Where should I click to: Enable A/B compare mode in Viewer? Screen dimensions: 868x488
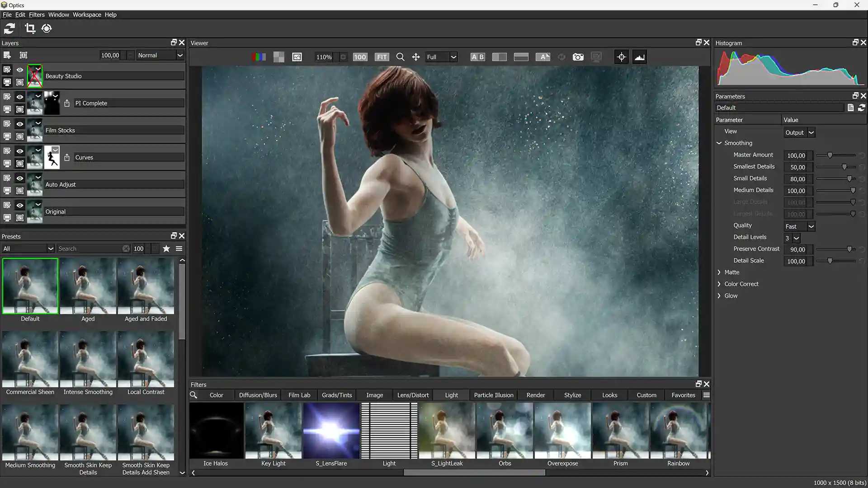click(x=477, y=57)
